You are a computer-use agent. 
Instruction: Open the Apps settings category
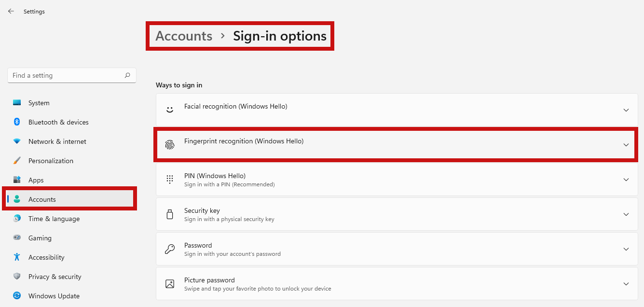point(36,180)
